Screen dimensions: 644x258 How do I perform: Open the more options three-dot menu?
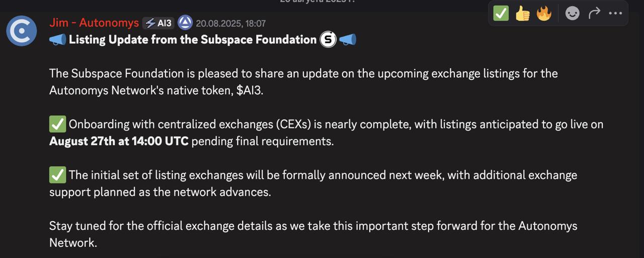(x=615, y=13)
